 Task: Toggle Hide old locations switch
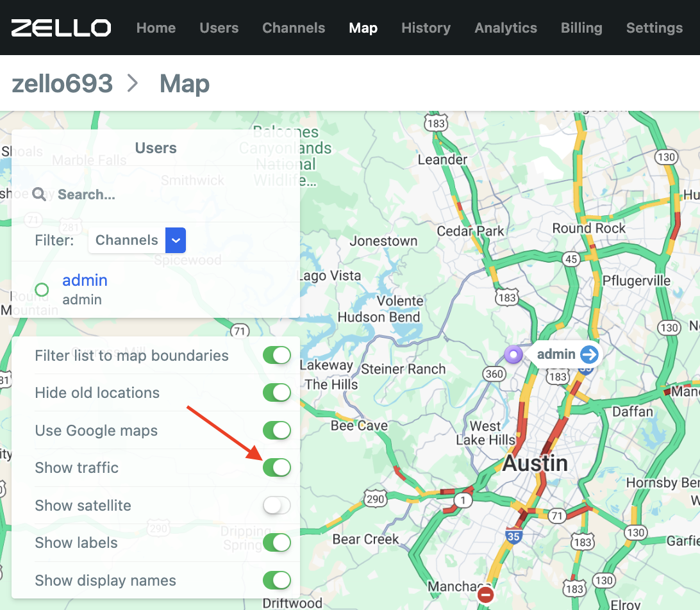[x=277, y=393]
